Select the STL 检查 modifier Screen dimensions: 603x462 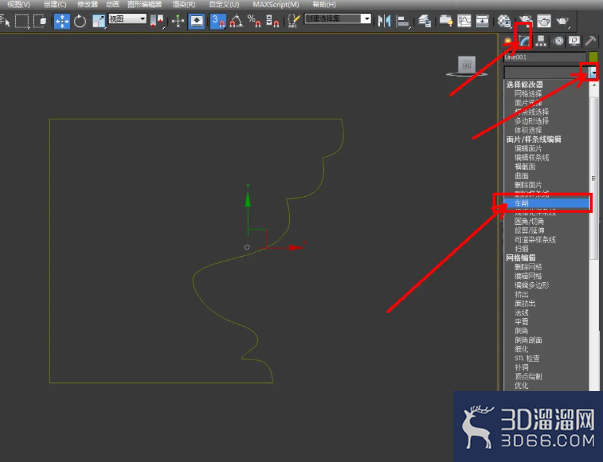click(527, 358)
